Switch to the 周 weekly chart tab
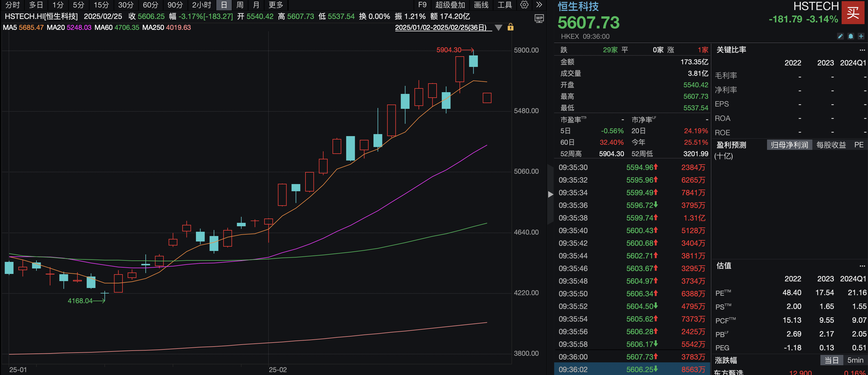This screenshot has width=868, height=375. [240, 5]
